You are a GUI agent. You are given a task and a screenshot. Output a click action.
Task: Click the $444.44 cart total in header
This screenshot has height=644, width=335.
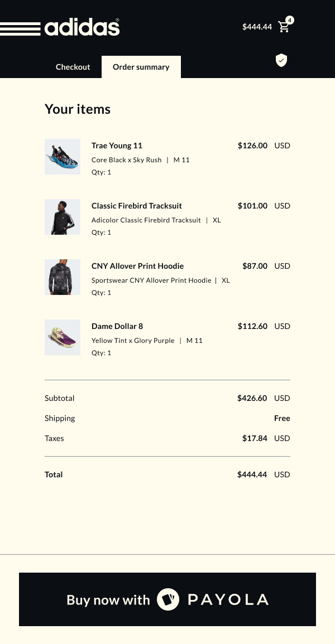(x=257, y=27)
